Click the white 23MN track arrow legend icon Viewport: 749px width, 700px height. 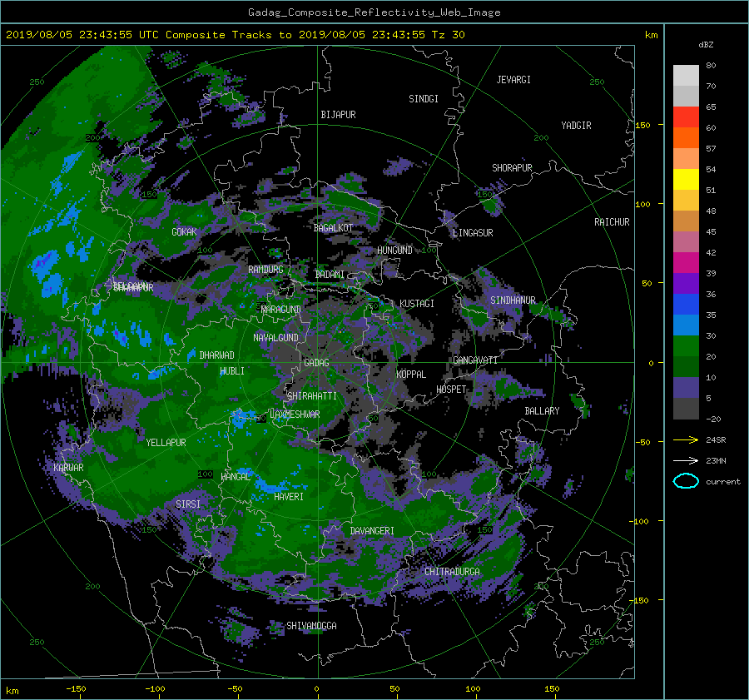tap(686, 460)
